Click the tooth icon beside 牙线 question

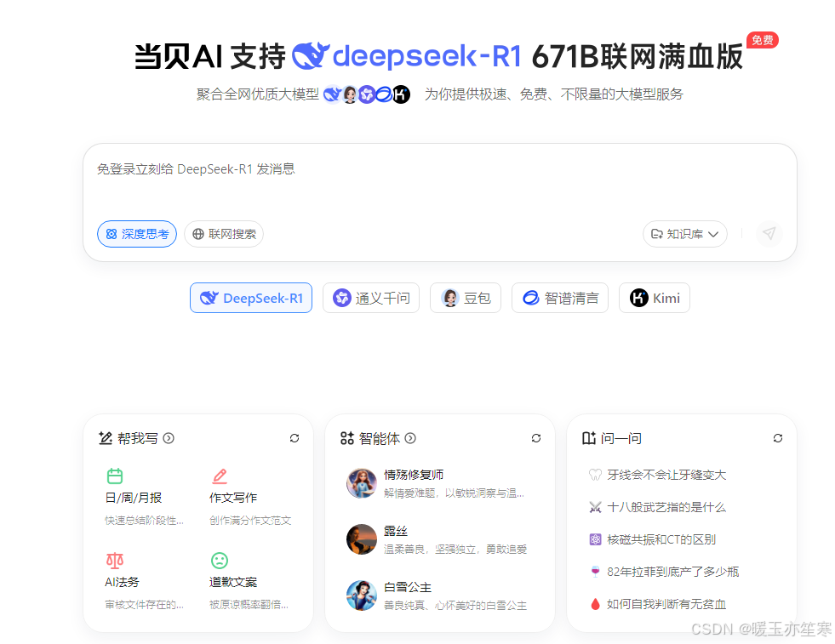click(595, 475)
